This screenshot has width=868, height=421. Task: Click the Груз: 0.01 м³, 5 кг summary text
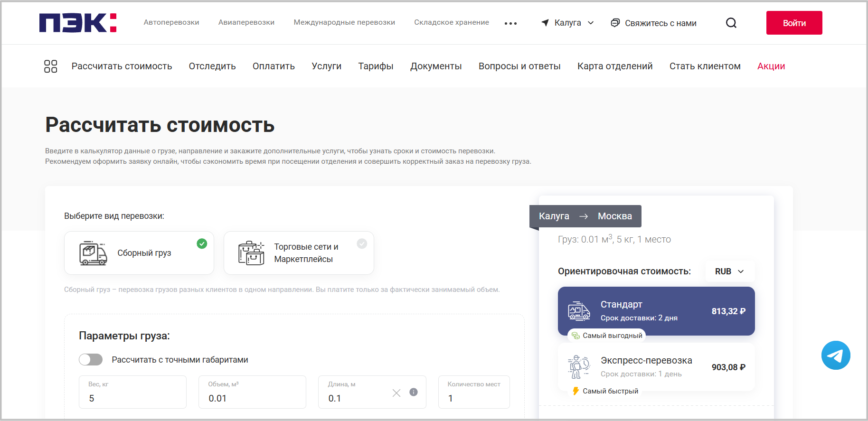click(x=614, y=239)
